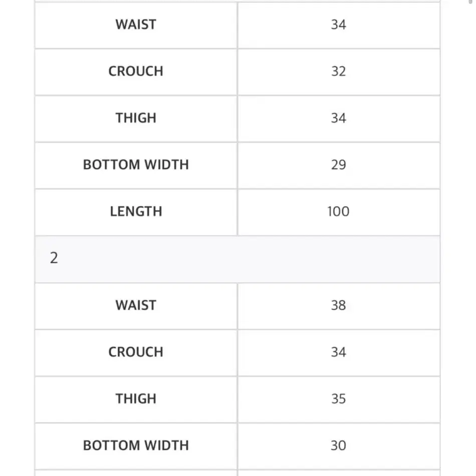Click the first CROUCH label cell
The height and width of the screenshot is (476, 476).
(136, 72)
